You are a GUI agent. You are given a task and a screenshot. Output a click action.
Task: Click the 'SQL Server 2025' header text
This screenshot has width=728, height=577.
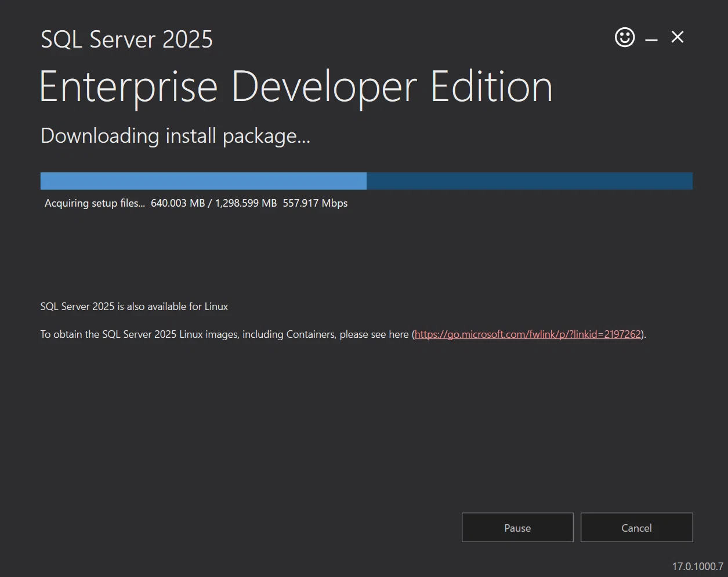(126, 40)
